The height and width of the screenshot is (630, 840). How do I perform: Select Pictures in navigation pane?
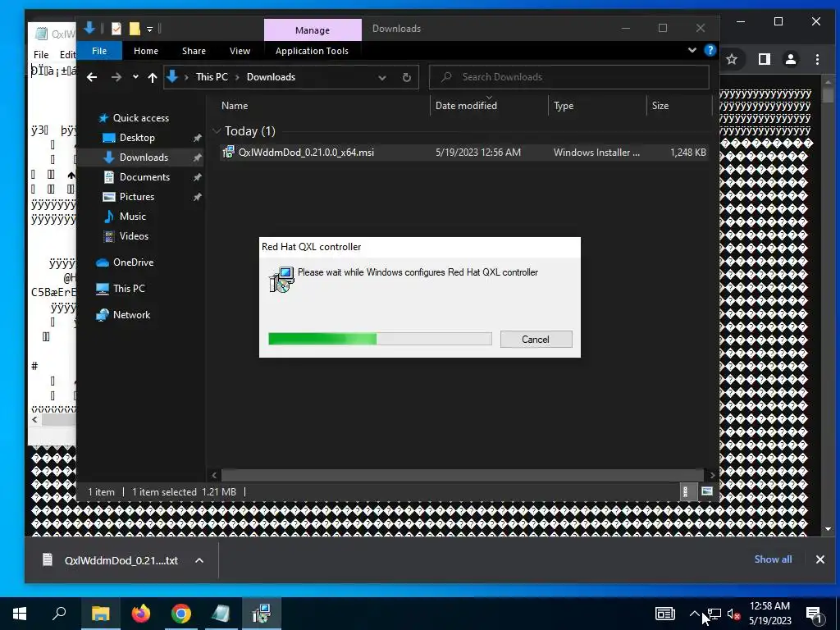pos(137,197)
